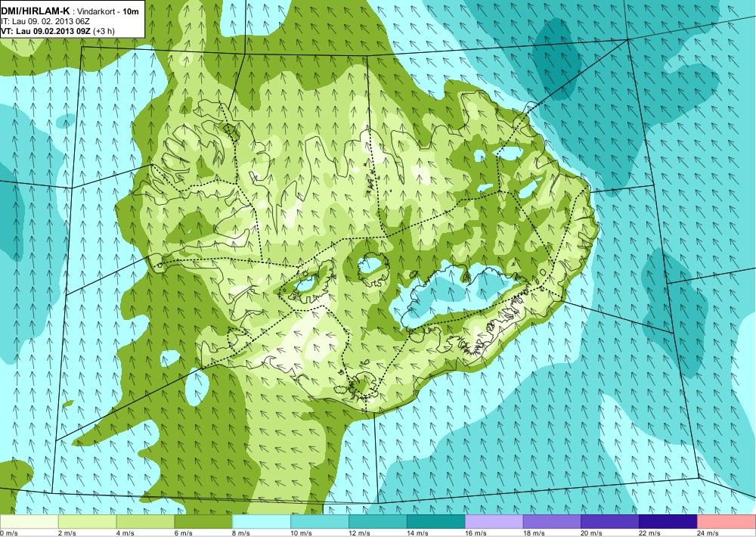Select the "24 m/s" legend label
This screenshot has width=756, height=537.
point(708,533)
